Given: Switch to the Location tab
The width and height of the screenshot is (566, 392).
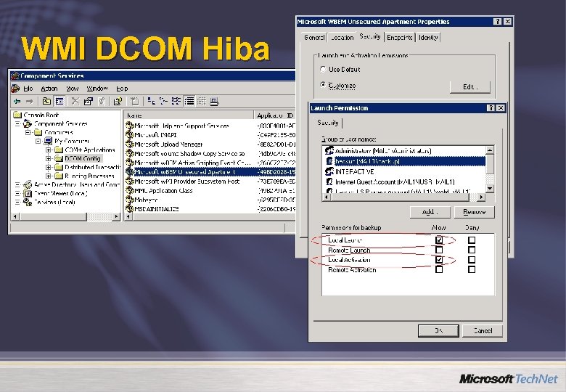Looking at the screenshot, I should [x=343, y=38].
